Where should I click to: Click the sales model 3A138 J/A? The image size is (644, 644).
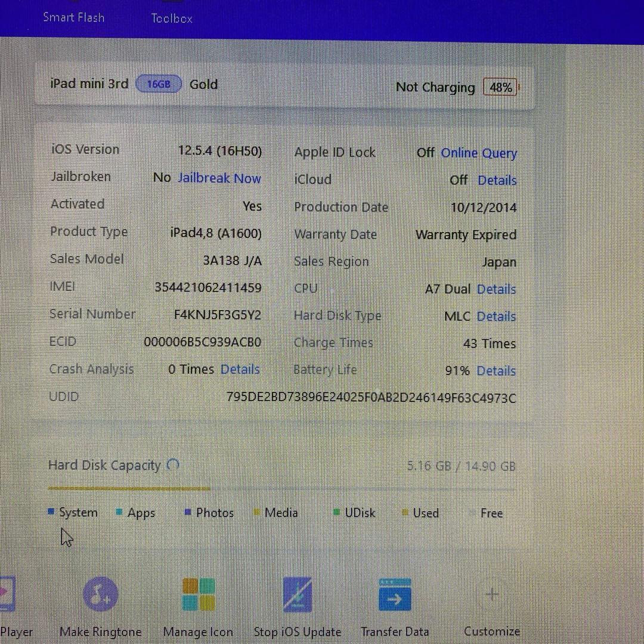pos(233,261)
